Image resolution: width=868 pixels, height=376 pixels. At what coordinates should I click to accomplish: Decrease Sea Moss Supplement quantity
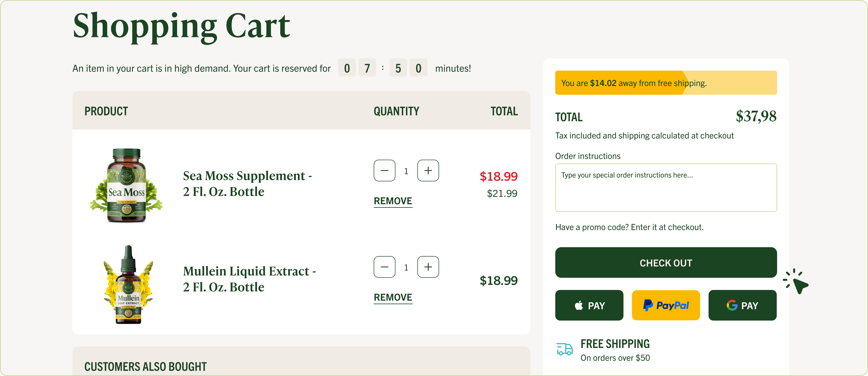pyautogui.click(x=384, y=170)
